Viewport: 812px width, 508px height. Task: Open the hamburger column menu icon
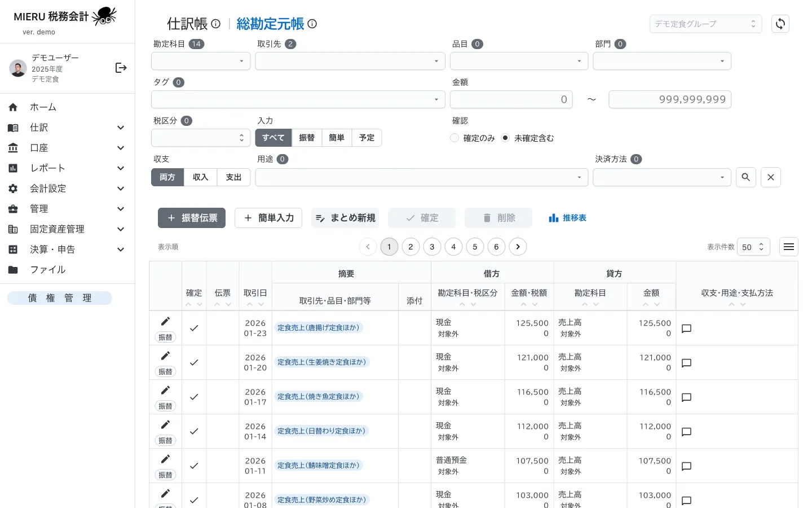click(x=789, y=247)
